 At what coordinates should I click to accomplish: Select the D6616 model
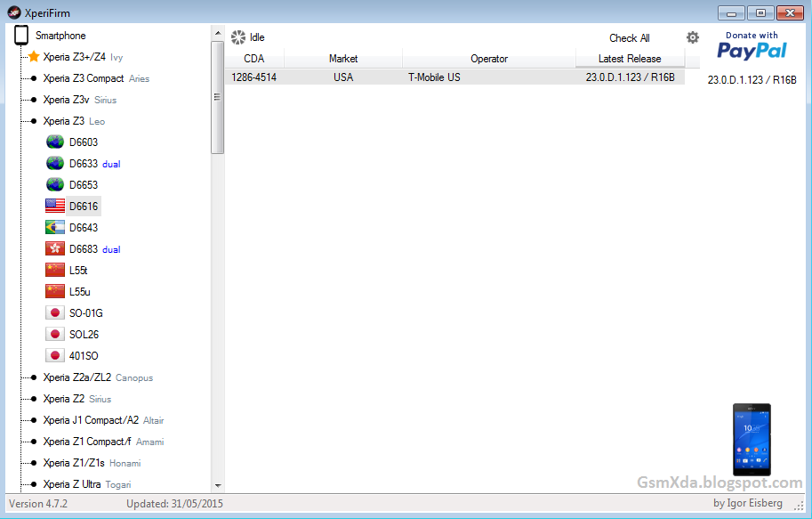coord(84,206)
